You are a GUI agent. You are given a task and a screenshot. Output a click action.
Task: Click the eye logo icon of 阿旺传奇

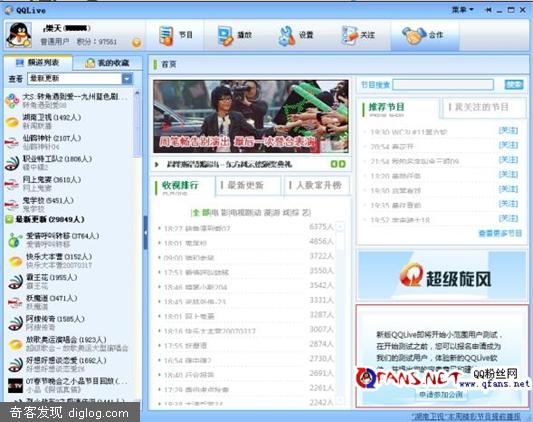tap(15, 323)
